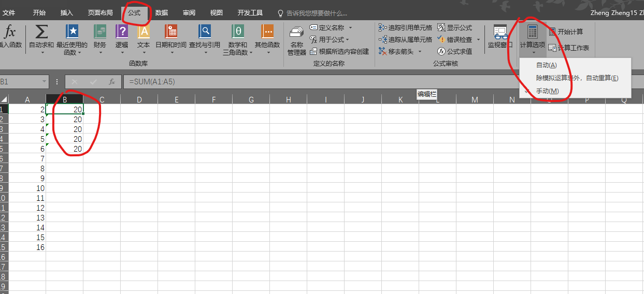644x294 pixels.
Task: Click Create from Selection (根据所选内容创建)
Action: pos(339,51)
